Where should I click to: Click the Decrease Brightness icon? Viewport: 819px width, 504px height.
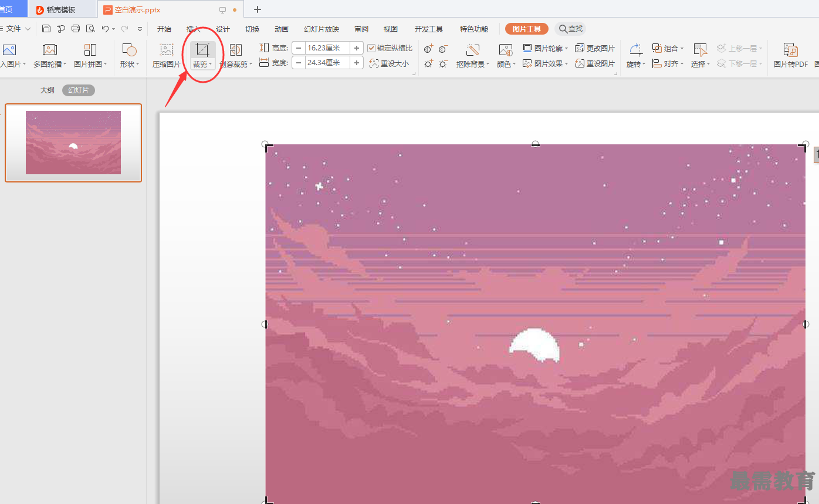click(443, 63)
